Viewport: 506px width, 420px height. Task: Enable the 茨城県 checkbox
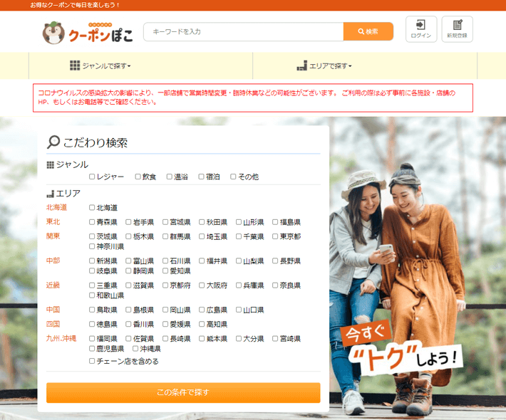click(x=92, y=236)
